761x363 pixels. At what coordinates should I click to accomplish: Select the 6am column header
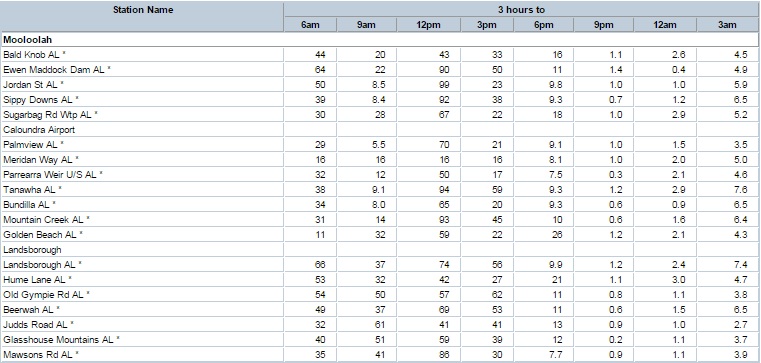point(310,25)
